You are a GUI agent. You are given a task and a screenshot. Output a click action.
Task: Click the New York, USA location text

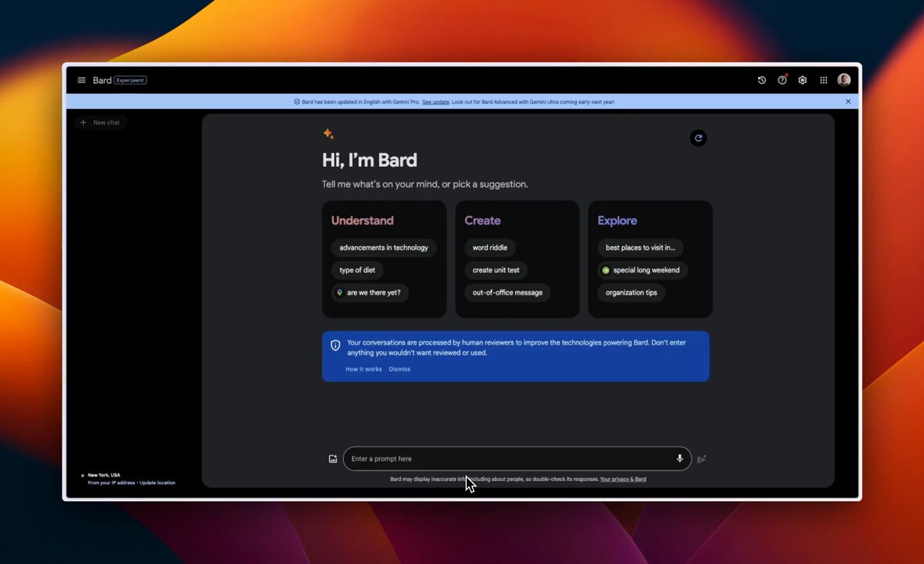[103, 475]
